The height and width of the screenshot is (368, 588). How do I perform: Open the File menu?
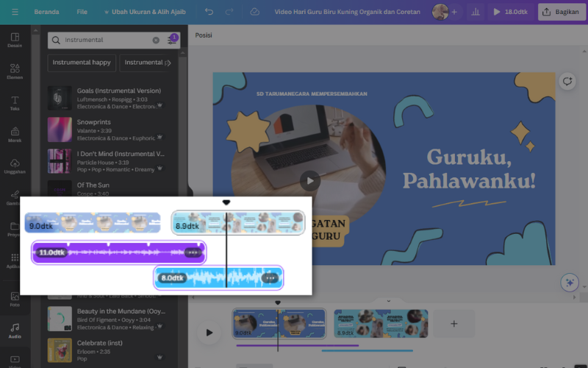point(82,12)
